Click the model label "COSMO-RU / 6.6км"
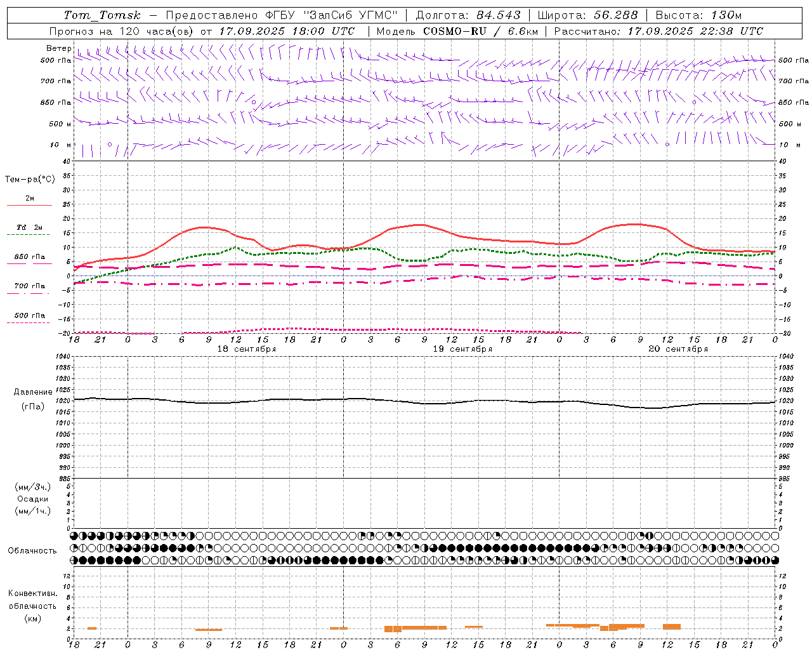 point(480,31)
